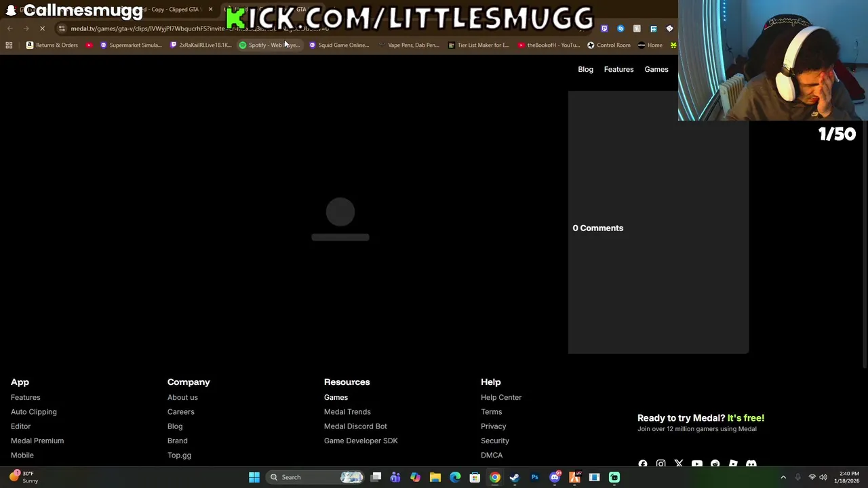Image resolution: width=868 pixels, height=488 pixels.
Task: Open Microsoft Teams taskbar icon
Action: click(395, 477)
